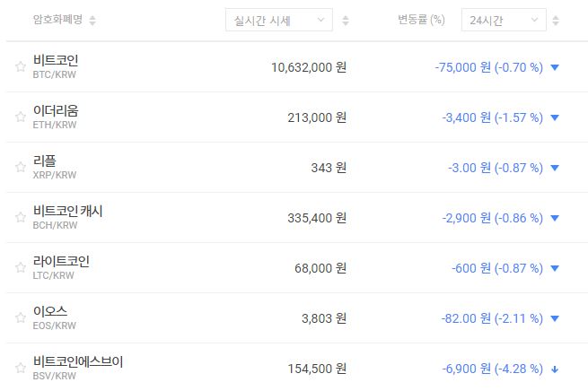The height and width of the screenshot is (391, 588).
Task: Toggle favorite star for Ripple XRP/KRW
Action: tap(21, 167)
